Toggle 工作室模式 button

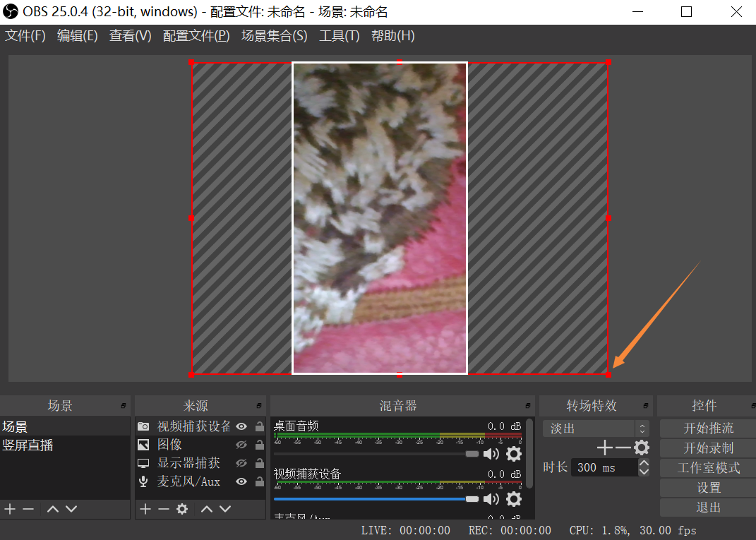708,468
